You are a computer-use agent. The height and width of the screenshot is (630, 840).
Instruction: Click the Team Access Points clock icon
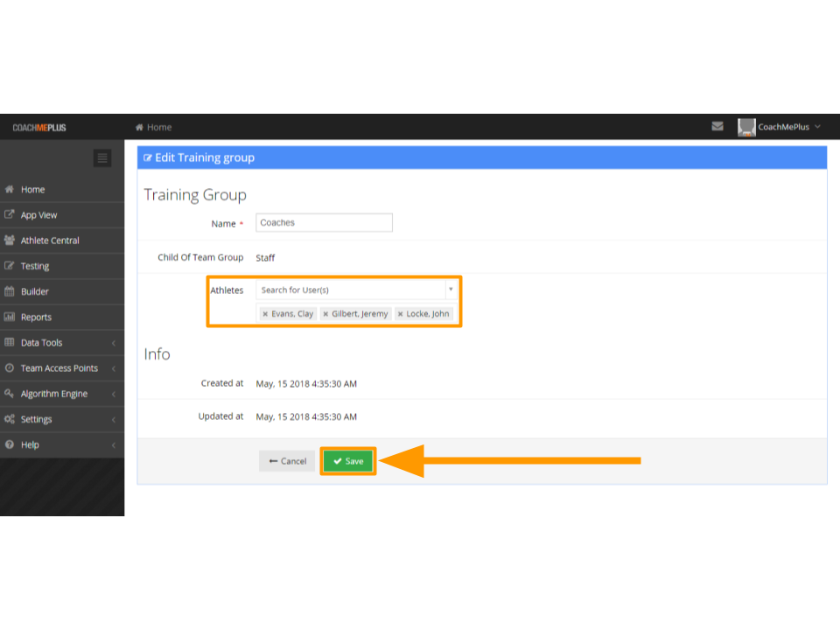pyautogui.click(x=9, y=368)
